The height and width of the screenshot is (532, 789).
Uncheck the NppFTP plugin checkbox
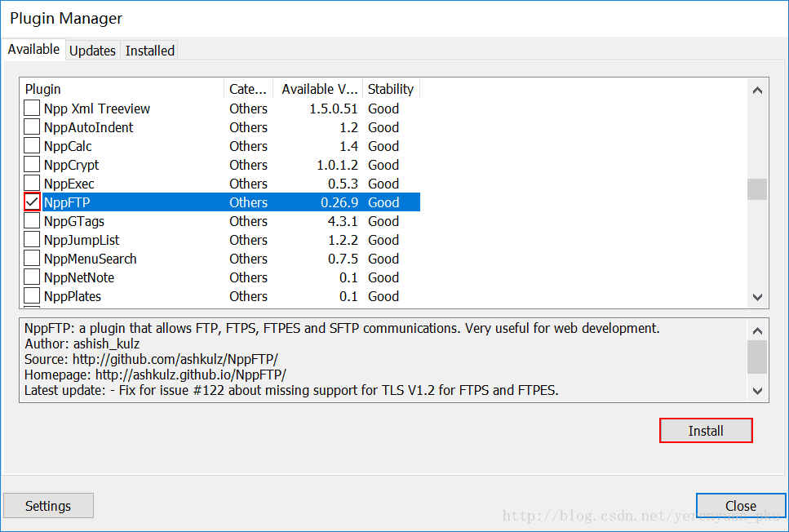(x=32, y=202)
